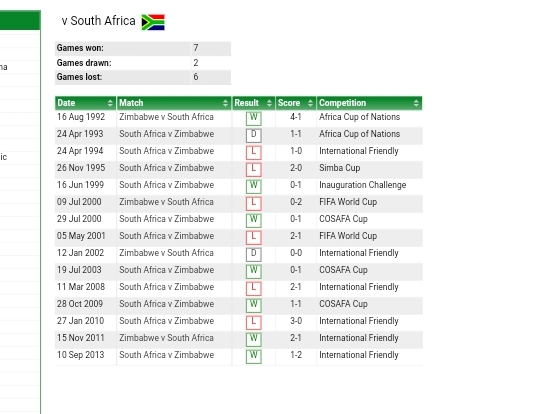The width and height of the screenshot is (540, 414).
Task: Click the 28 Oct 2009 COSAFA Cup row
Action: pyautogui.click(x=239, y=305)
